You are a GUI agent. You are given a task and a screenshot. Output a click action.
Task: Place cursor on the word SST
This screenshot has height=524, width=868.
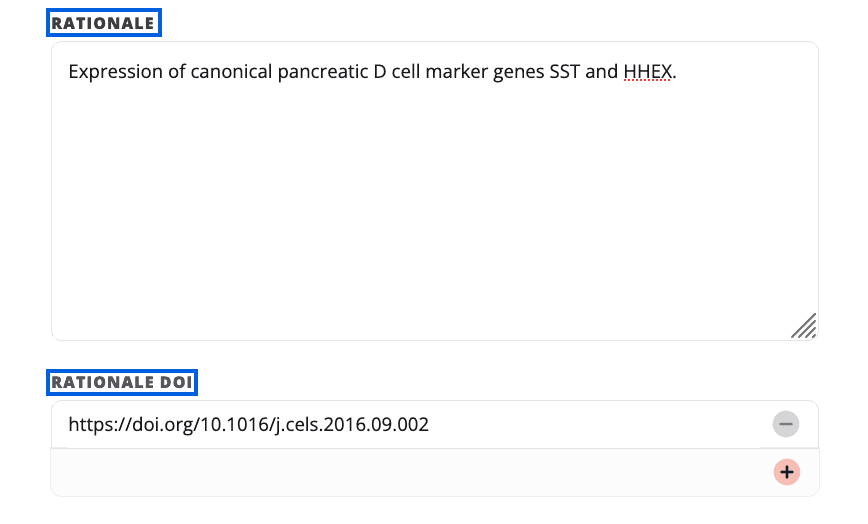coord(566,72)
